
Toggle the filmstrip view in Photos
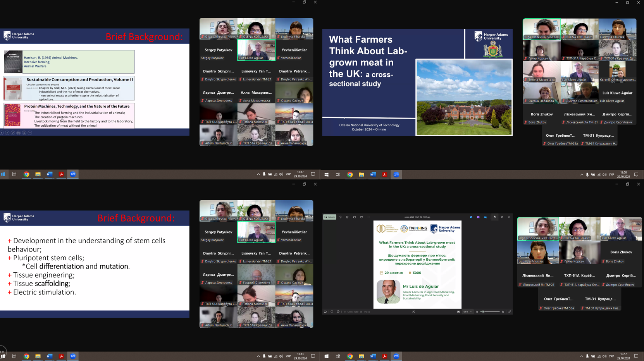[325, 311]
